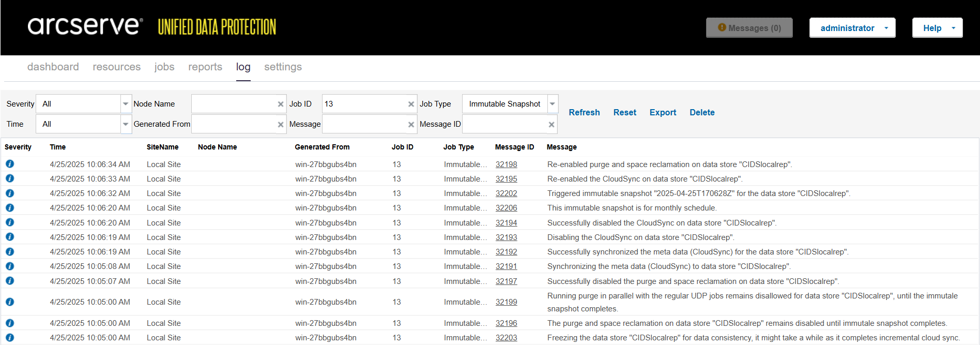Open the Job Type dropdown list

click(x=553, y=104)
